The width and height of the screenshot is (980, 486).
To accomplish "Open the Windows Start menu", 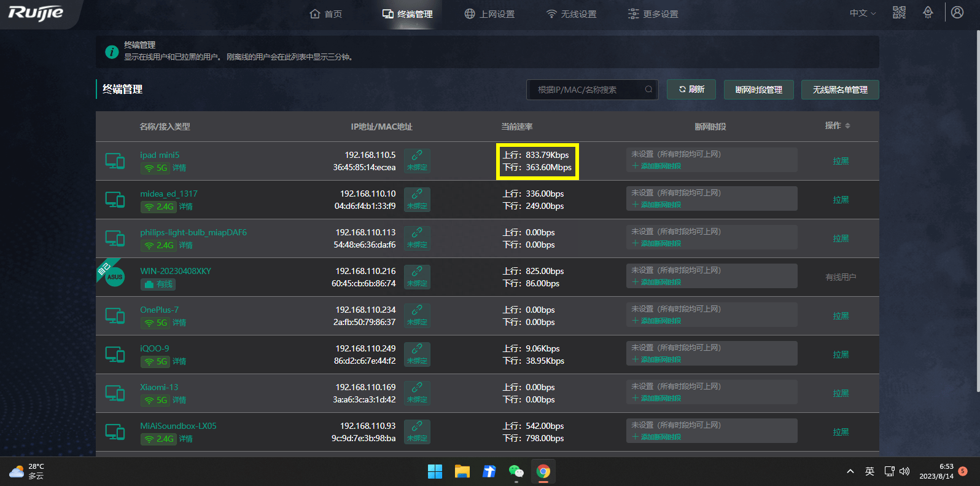I will [x=435, y=471].
